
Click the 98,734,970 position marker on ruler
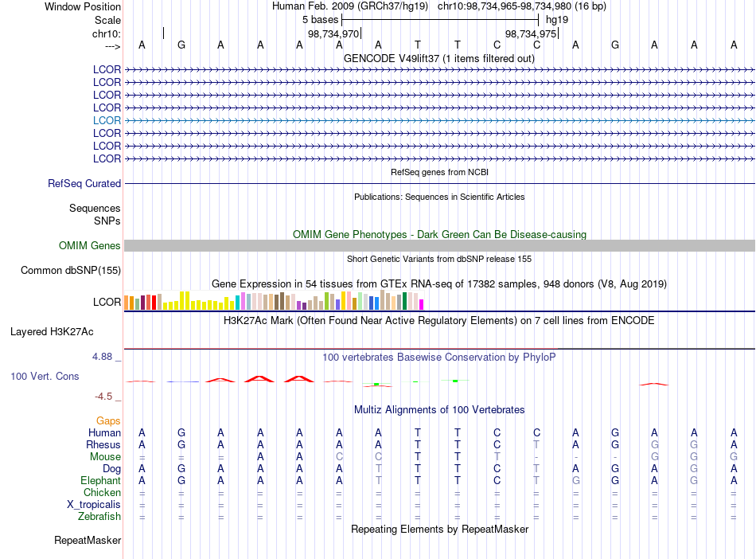333,34
